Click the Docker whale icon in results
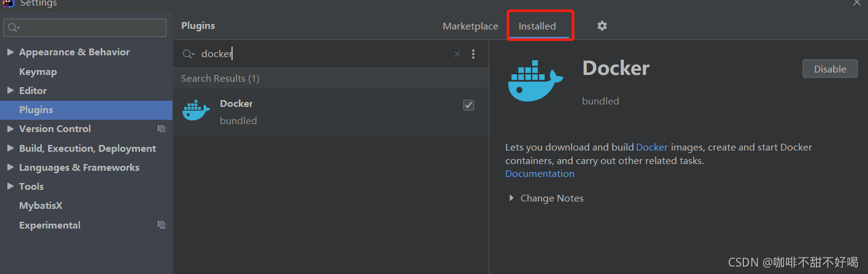Viewport: 868px width, 274px height. 196,111
